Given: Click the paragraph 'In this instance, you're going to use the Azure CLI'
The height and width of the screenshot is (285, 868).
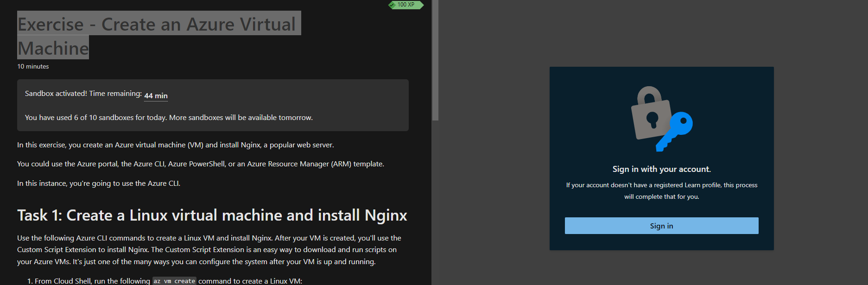Looking at the screenshot, I should pos(99,184).
